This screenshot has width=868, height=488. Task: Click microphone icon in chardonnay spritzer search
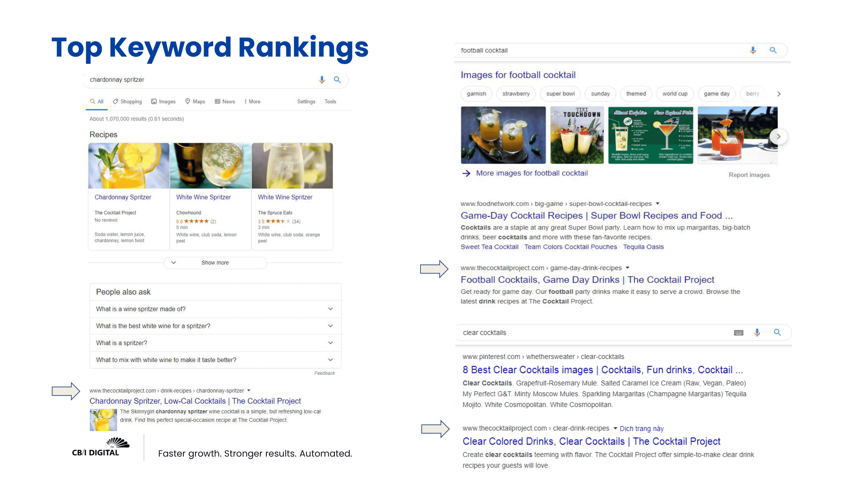coord(322,79)
